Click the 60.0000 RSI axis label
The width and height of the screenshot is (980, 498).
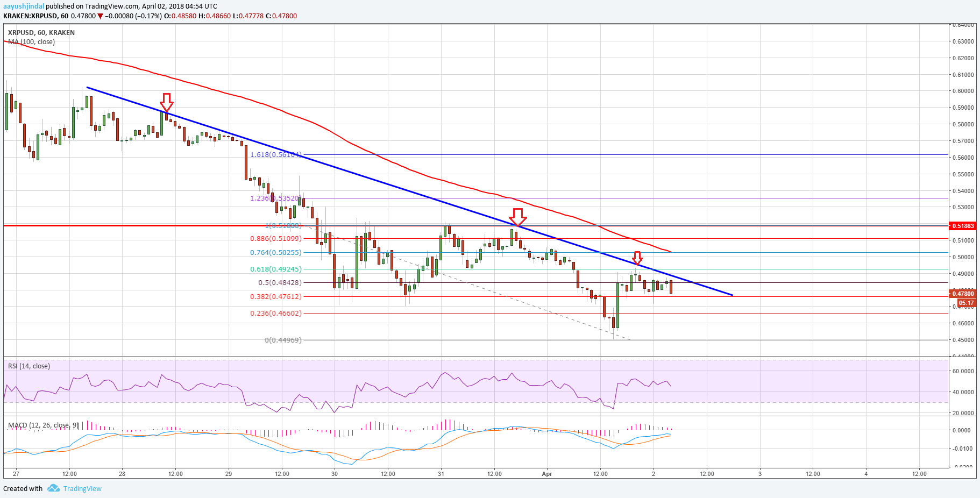[963, 371]
